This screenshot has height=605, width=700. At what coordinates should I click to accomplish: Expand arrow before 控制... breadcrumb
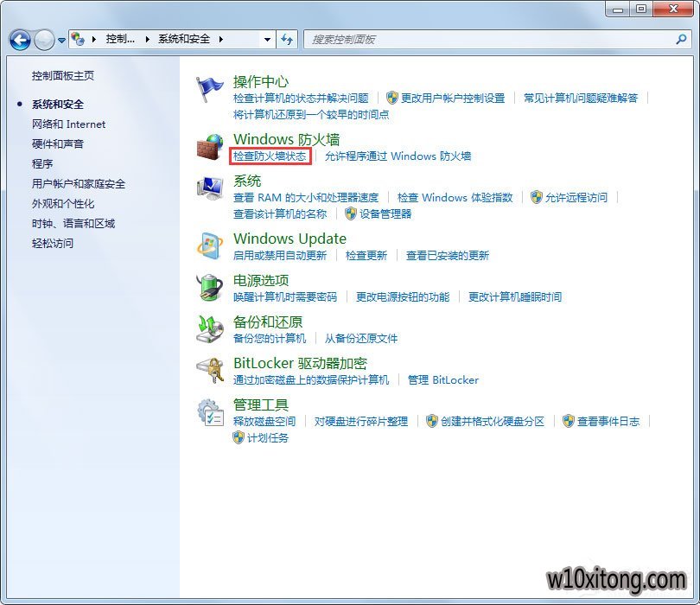pyautogui.click(x=94, y=39)
